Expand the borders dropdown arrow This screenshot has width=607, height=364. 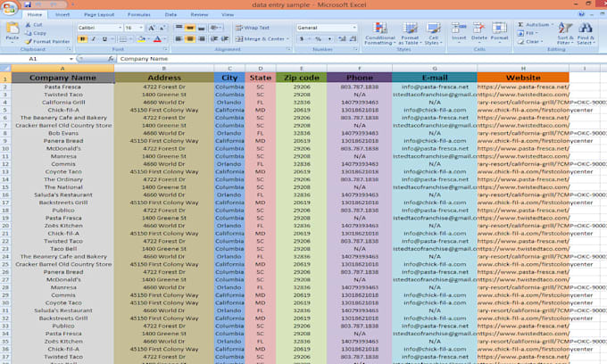(x=130, y=39)
